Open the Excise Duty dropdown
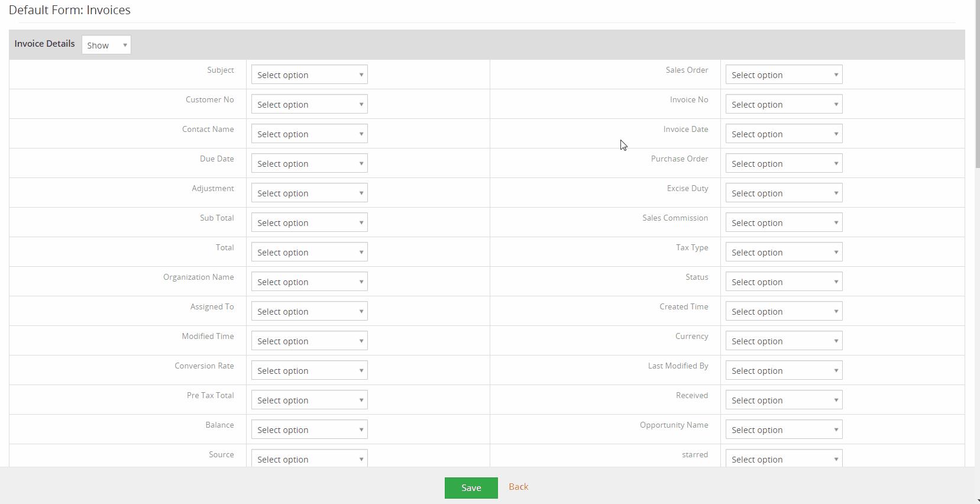 (x=784, y=193)
